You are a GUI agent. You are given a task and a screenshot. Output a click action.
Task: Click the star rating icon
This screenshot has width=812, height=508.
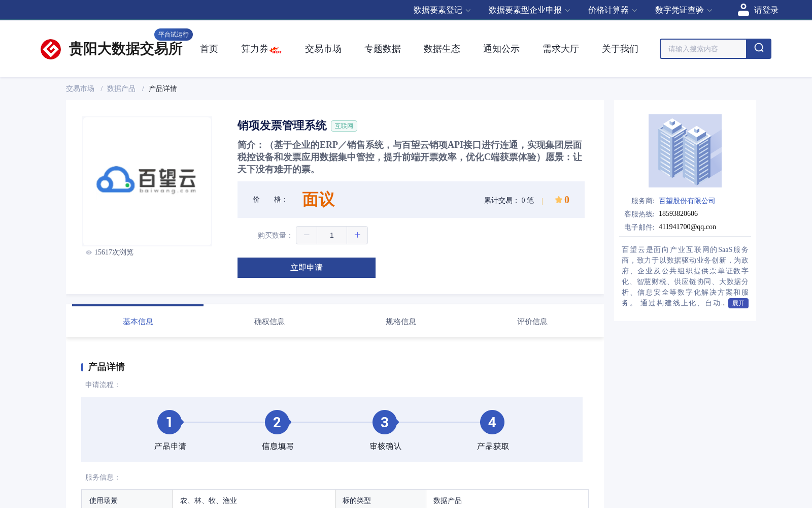tap(558, 200)
